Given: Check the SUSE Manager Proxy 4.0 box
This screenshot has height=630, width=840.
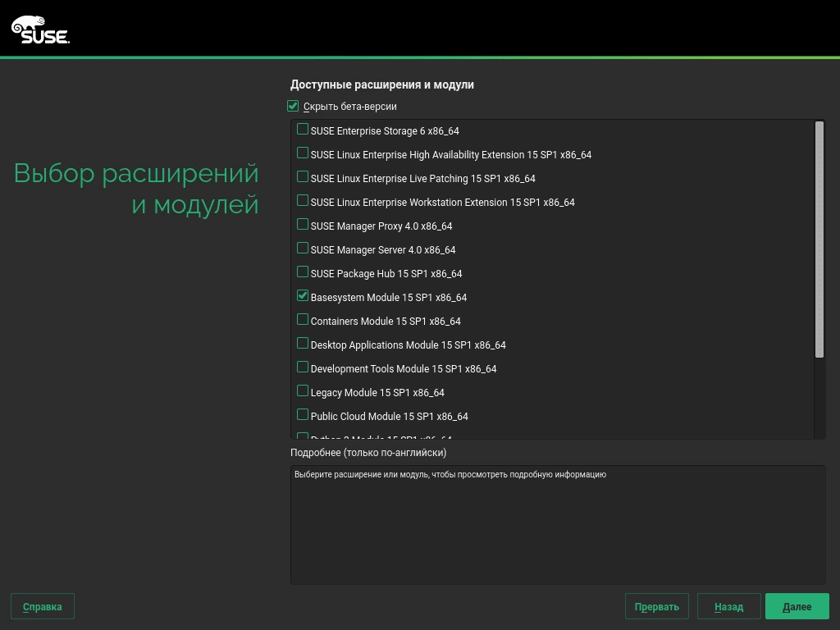Looking at the screenshot, I should (303, 225).
